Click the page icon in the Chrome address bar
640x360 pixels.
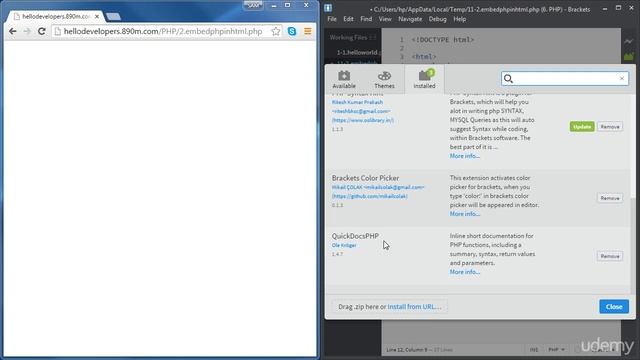(x=58, y=31)
